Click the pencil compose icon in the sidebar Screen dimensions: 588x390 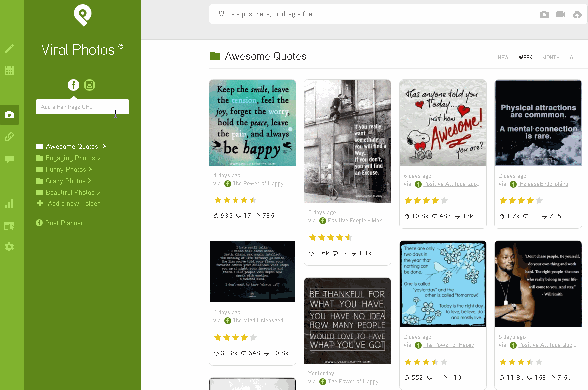click(9, 49)
